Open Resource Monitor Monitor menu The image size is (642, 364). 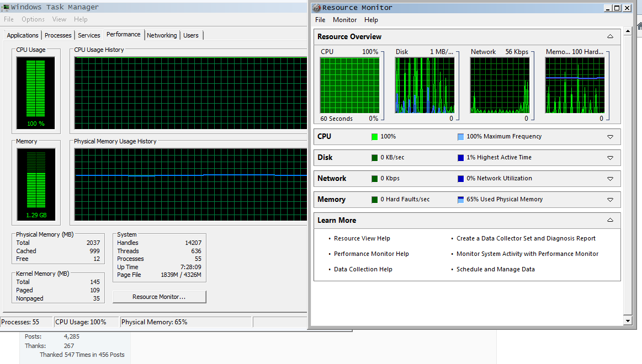tap(345, 20)
